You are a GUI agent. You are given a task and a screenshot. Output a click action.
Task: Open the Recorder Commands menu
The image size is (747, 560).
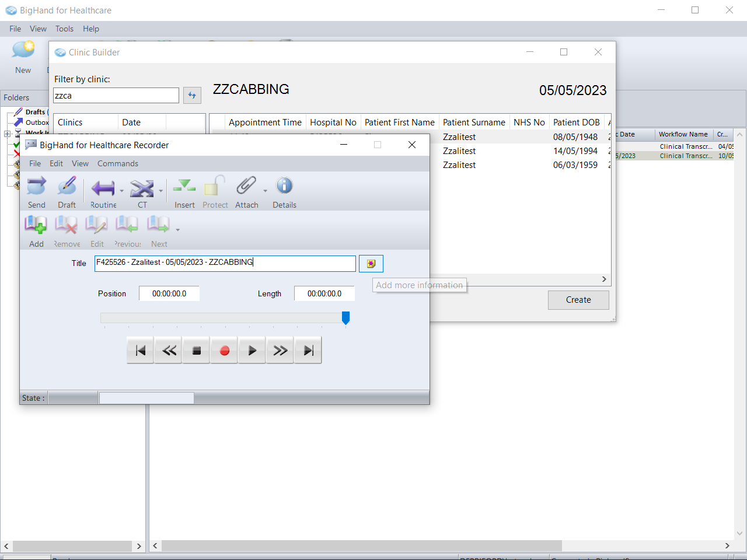[118, 163]
